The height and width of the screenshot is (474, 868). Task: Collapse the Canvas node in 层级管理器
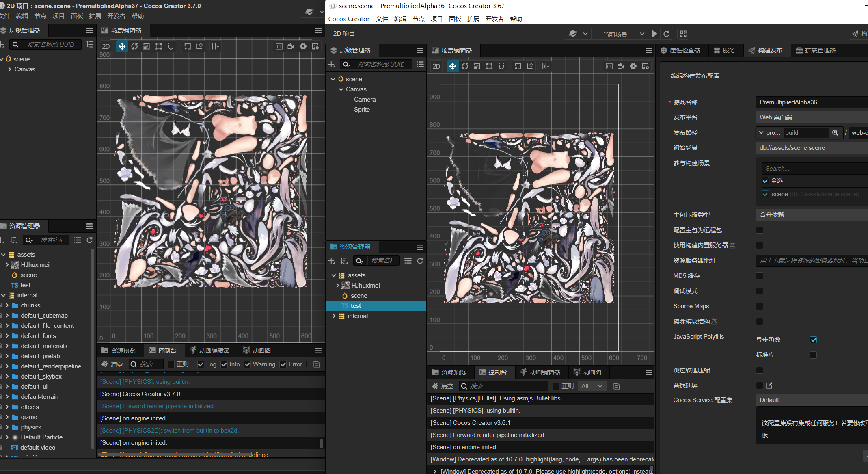click(x=341, y=89)
